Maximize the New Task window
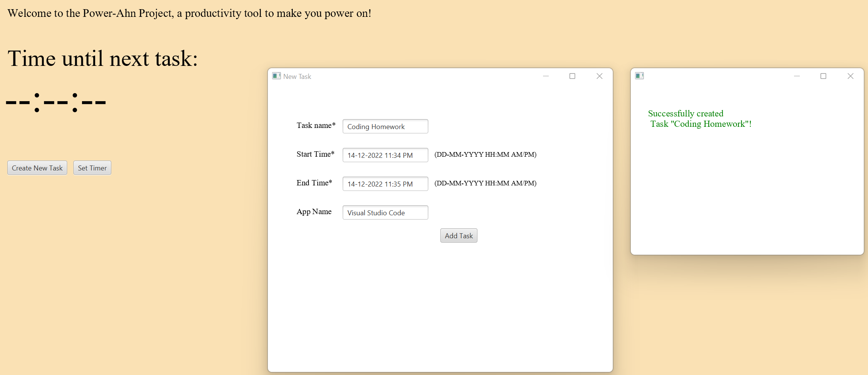Screen dimensions: 868x375 572,76
